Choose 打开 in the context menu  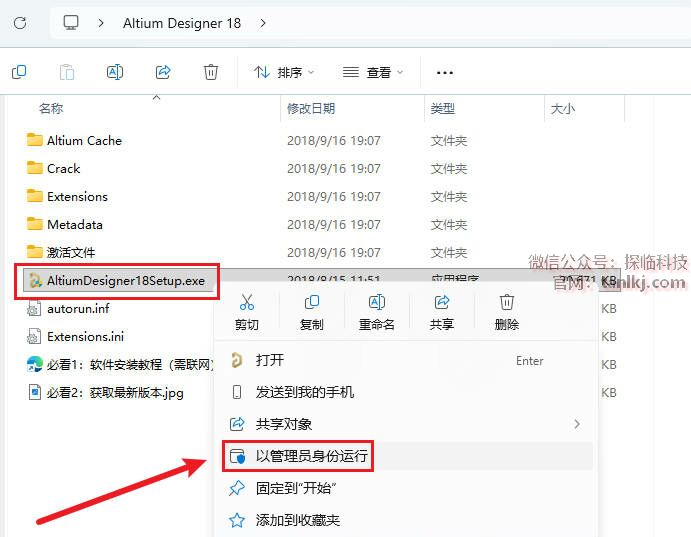pyautogui.click(x=405, y=360)
